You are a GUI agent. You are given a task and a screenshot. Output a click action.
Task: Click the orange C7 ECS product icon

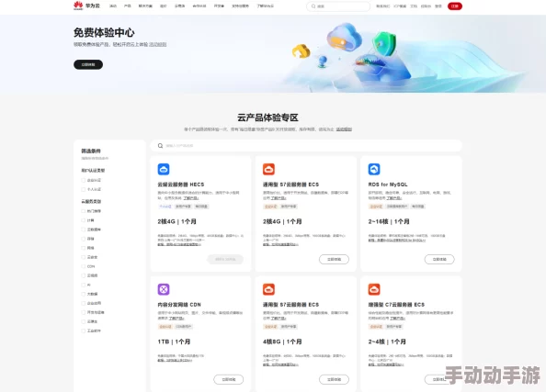(374, 289)
